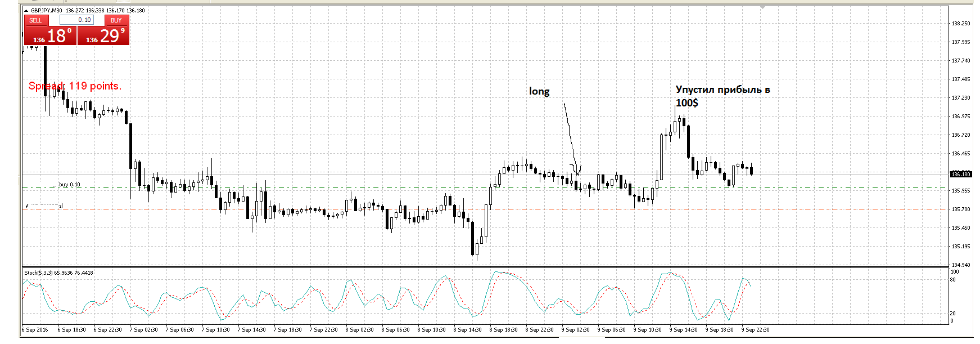Click the 'sl' stop loss line label

(x=61, y=206)
